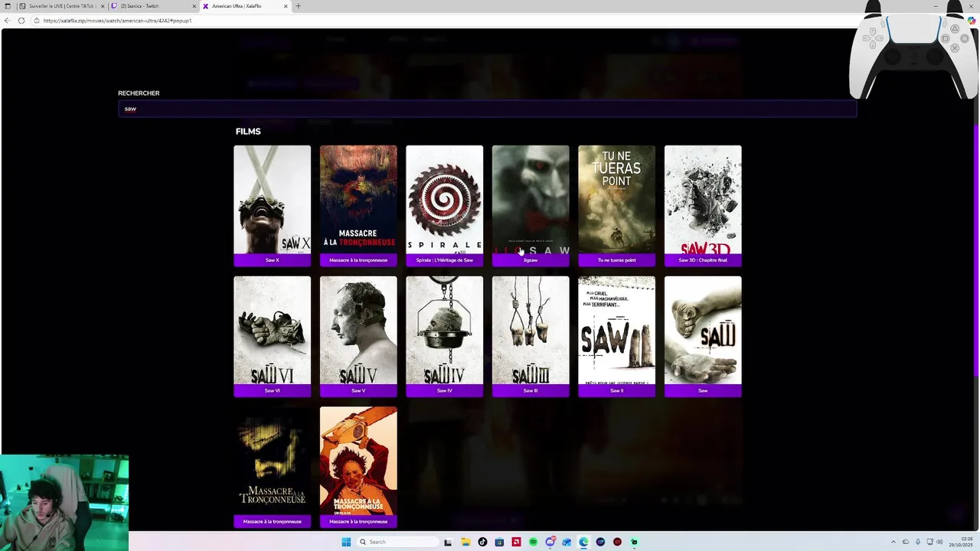Open the clock and date flyout
The width and height of the screenshot is (980, 551).
pos(962,542)
